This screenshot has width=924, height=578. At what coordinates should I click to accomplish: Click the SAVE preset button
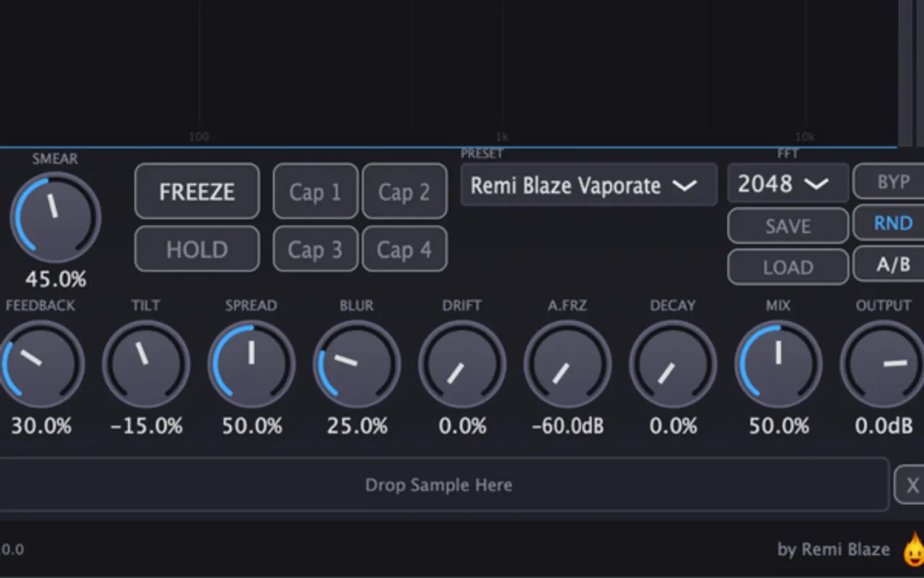click(788, 226)
